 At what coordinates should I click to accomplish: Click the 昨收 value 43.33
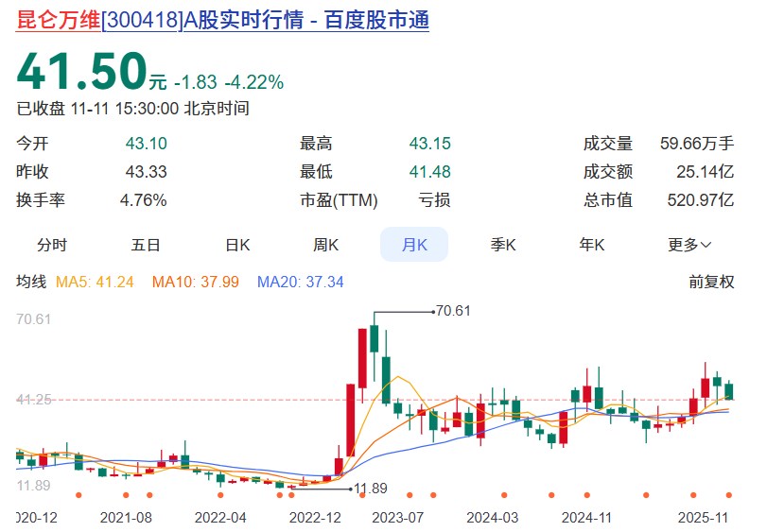point(147,172)
